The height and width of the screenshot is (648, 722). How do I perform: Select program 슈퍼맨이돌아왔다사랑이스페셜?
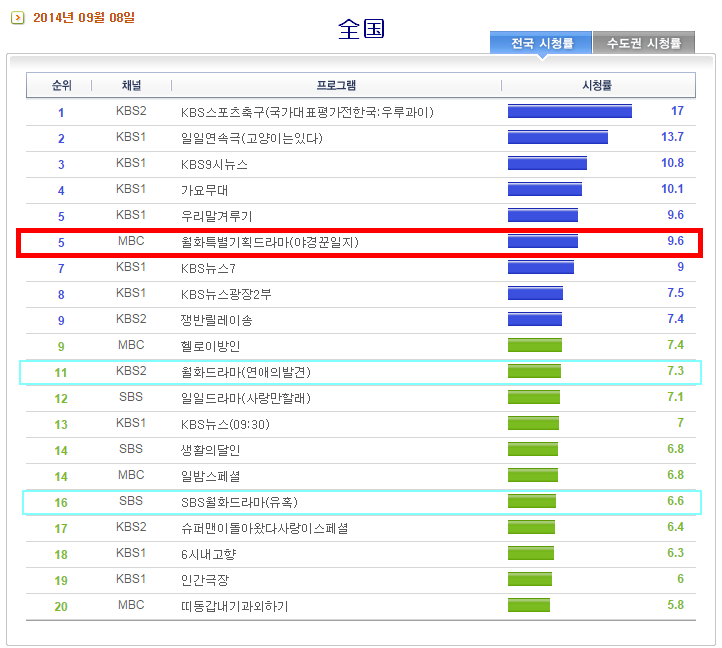(264, 528)
